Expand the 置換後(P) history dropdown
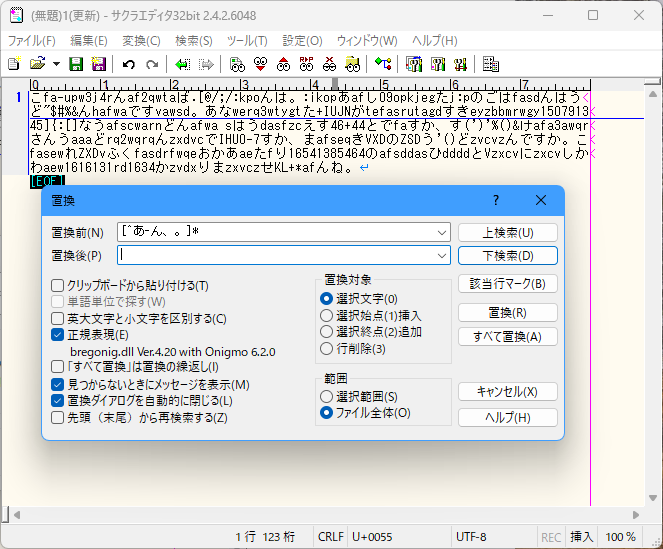 click(x=442, y=255)
